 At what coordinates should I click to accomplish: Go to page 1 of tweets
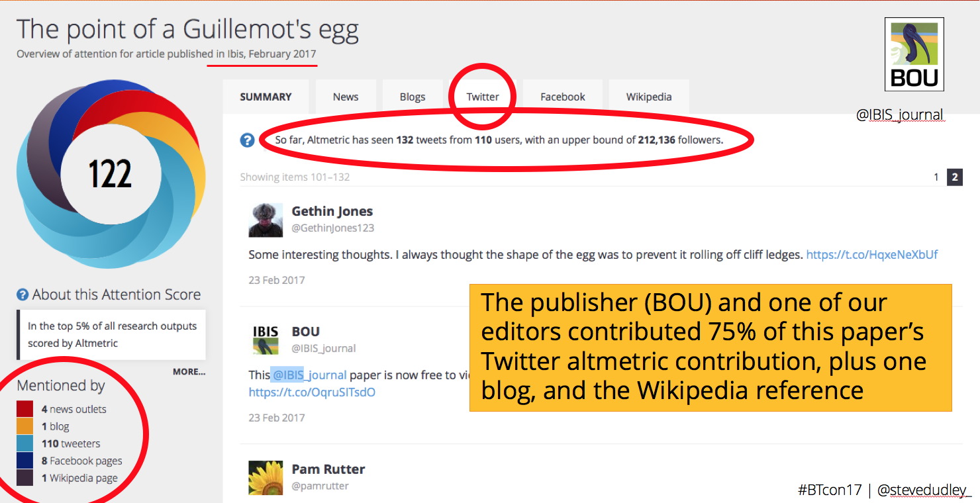point(936,177)
